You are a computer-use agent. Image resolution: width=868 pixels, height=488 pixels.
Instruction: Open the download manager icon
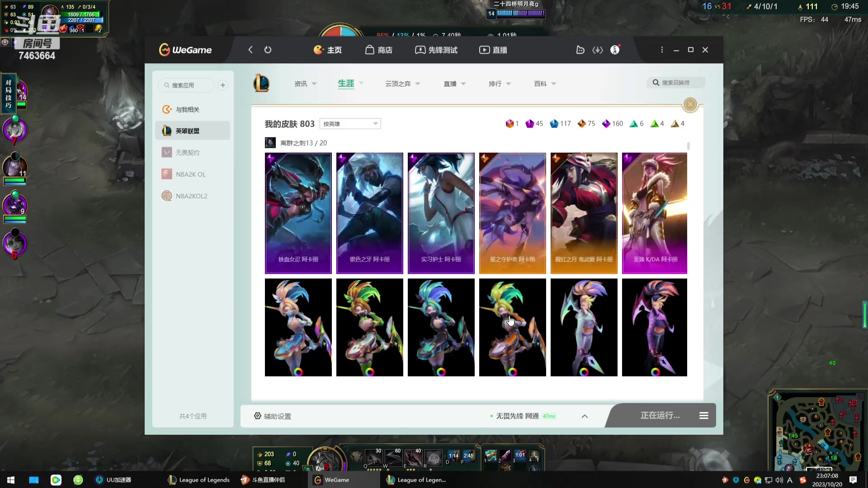tap(598, 50)
